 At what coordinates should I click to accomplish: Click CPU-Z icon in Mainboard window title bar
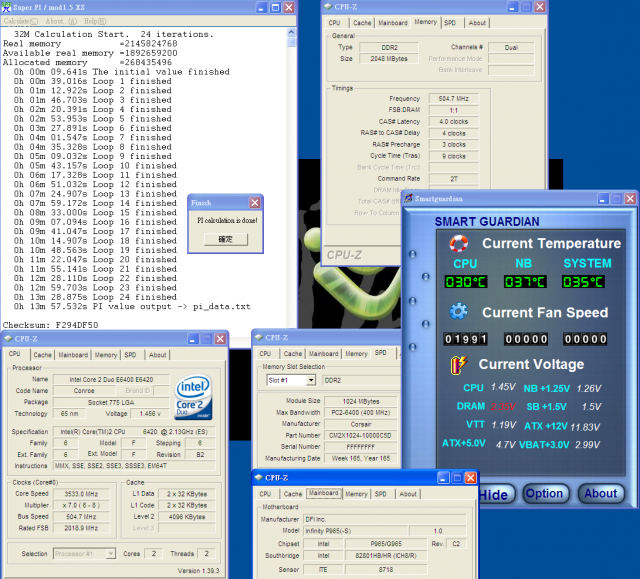(x=258, y=477)
